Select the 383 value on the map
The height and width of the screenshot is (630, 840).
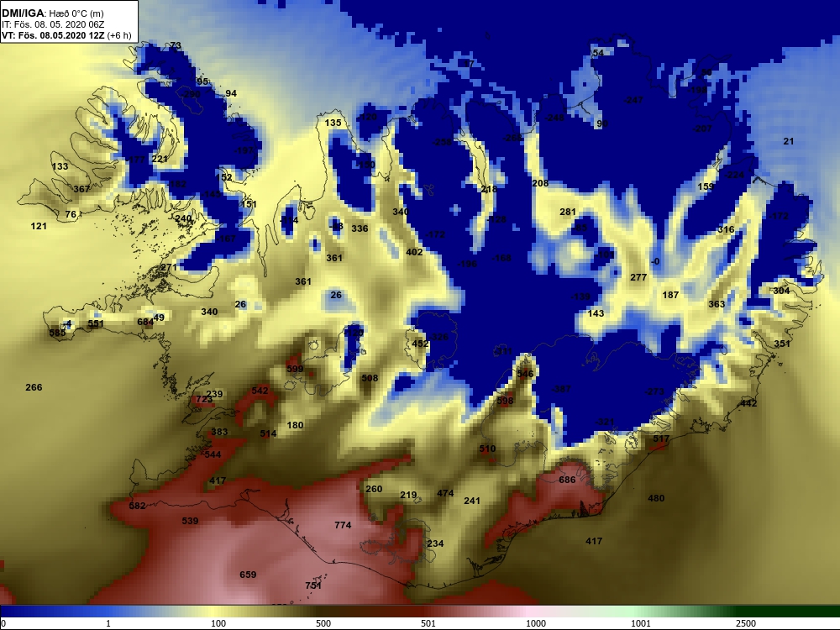219,432
